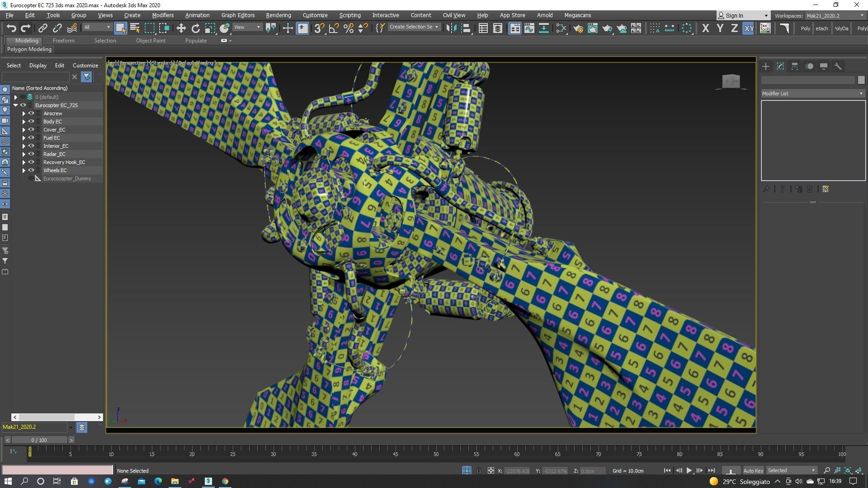868x488 pixels.
Task: Select the Move tool in the toolbar
Action: point(181,28)
